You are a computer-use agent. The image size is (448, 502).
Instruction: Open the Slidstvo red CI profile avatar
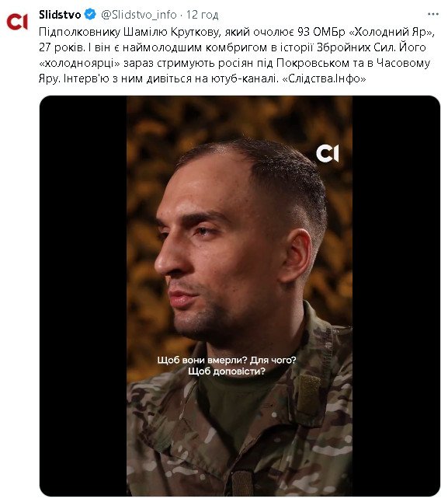click(17, 22)
